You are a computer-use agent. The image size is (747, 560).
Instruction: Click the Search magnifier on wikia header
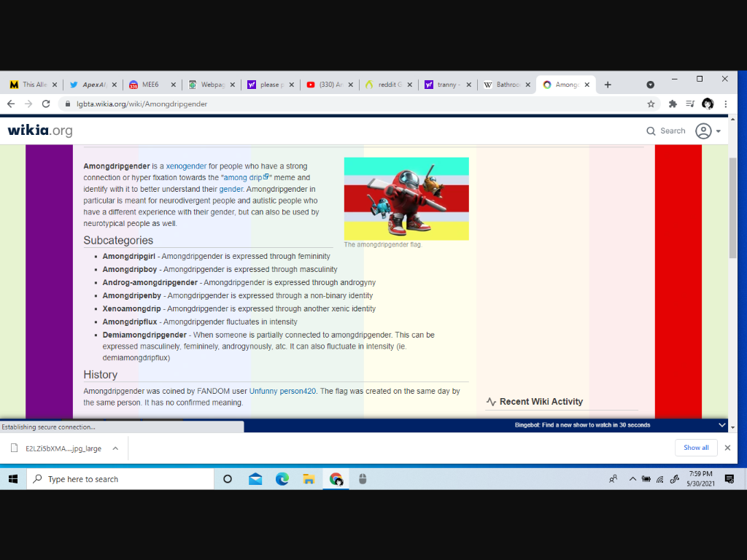coord(651,131)
